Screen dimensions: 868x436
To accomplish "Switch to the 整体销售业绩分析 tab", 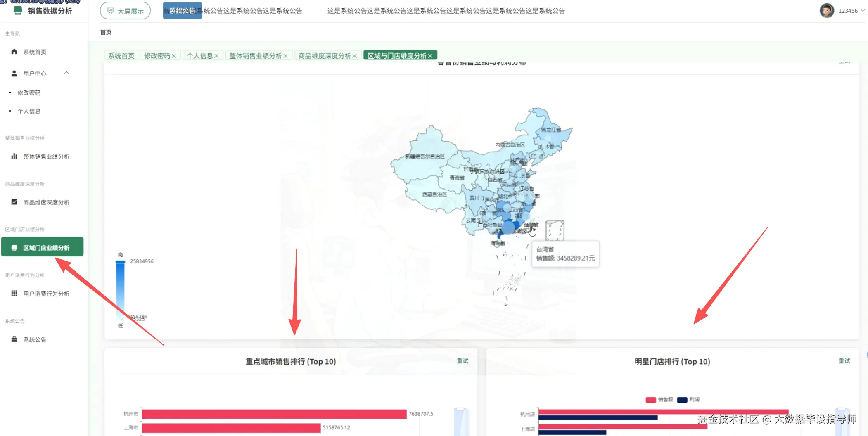I will click(x=256, y=55).
